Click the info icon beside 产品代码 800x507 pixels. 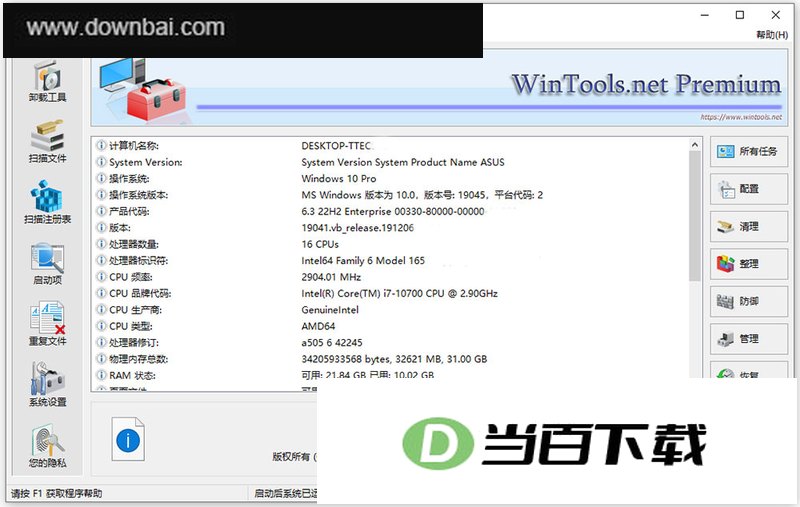tap(102, 211)
